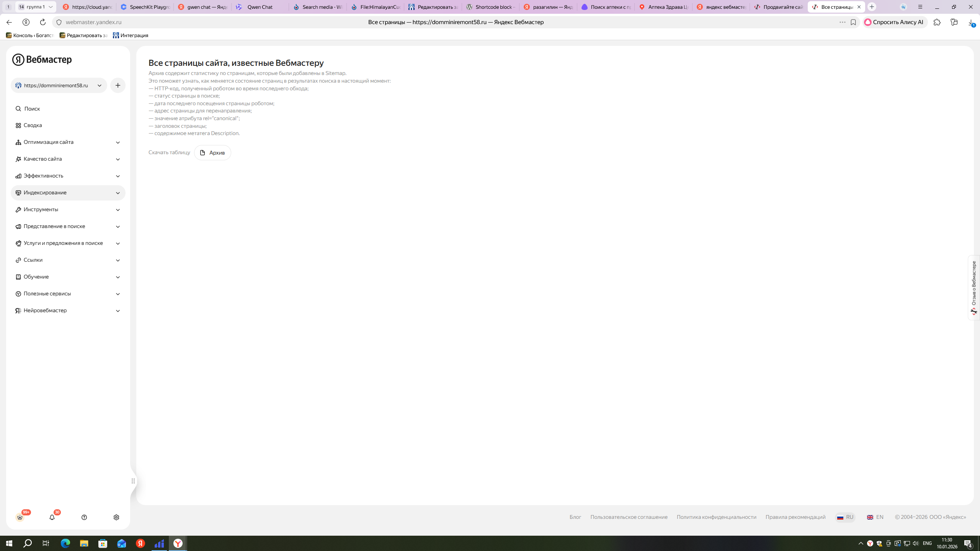Click the achievements icon with 99+ badge
The width and height of the screenshot is (980, 551).
tap(20, 517)
